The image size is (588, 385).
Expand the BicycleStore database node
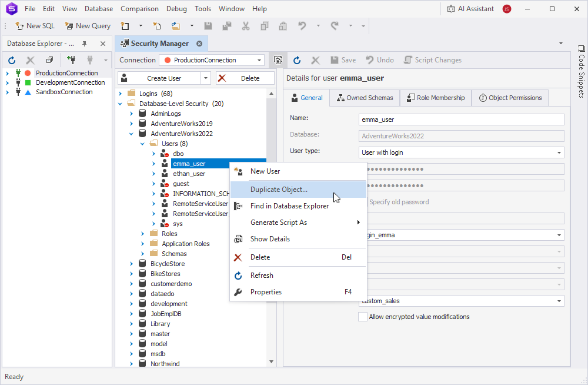131,263
